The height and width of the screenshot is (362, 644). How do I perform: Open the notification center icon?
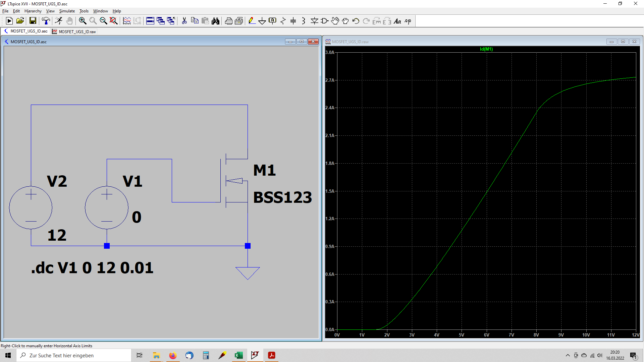point(633,355)
